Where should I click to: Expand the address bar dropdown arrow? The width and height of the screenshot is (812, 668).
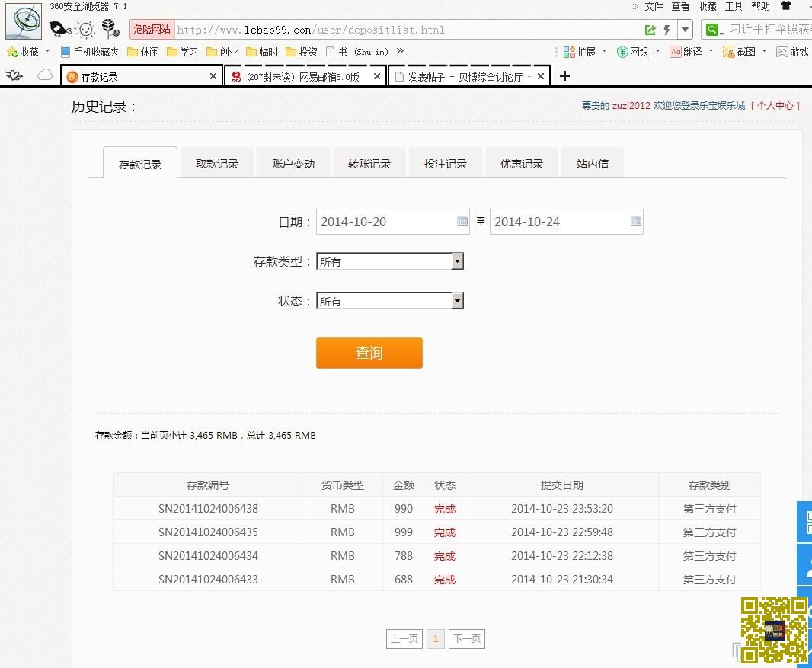pyautogui.click(x=685, y=30)
